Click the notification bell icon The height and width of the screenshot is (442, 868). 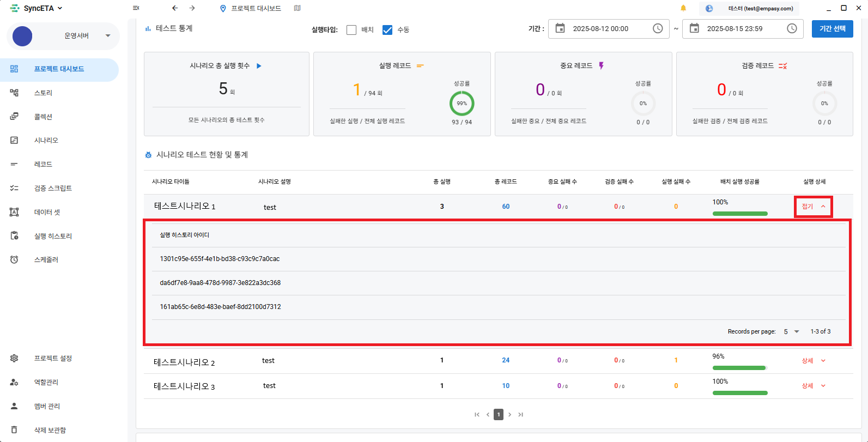click(x=683, y=8)
